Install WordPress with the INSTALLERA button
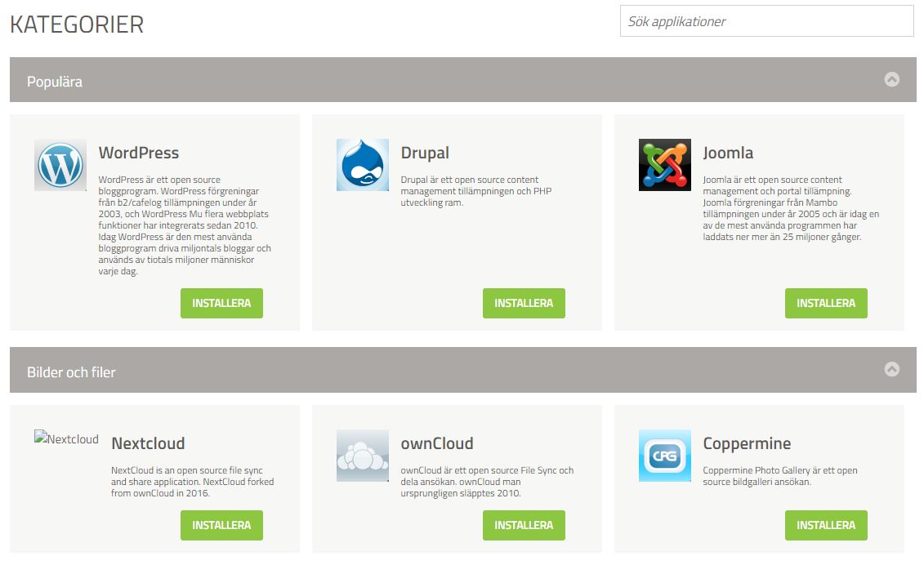This screenshot has height=565, width=924. (221, 304)
